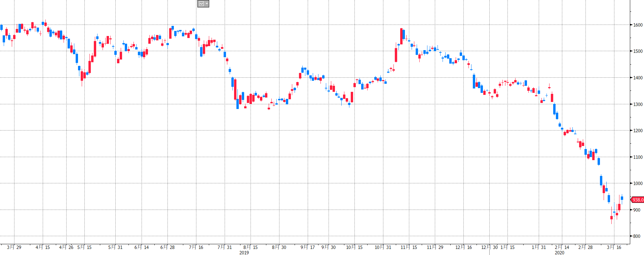The image size is (644, 255).
Task: Click the 11月 15 date axis label
Action: coord(409,247)
